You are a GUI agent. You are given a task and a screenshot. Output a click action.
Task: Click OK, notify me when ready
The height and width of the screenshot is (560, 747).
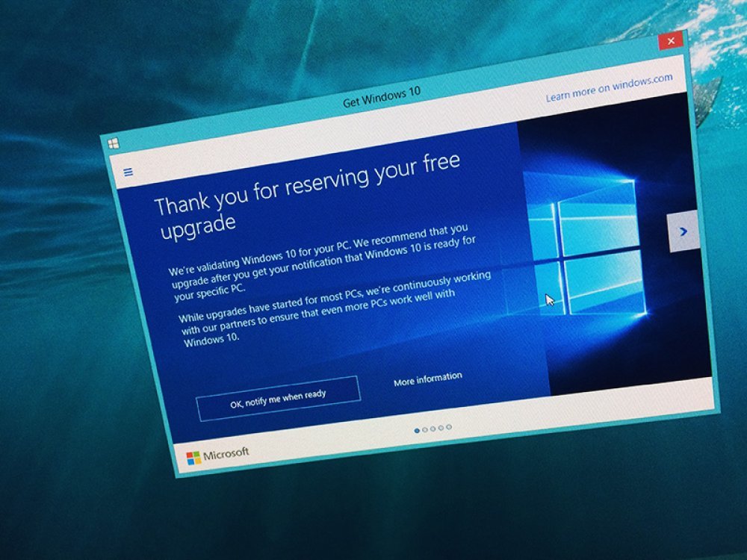tap(278, 399)
